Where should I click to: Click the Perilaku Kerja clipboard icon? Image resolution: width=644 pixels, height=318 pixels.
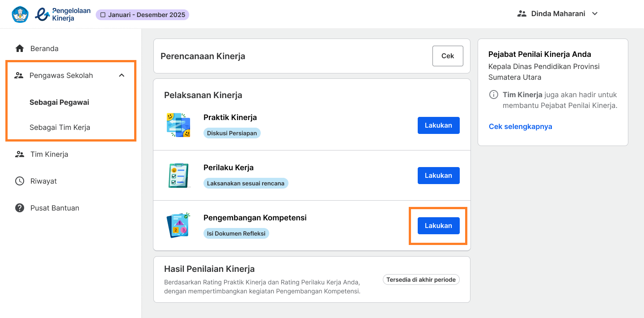pos(178,175)
